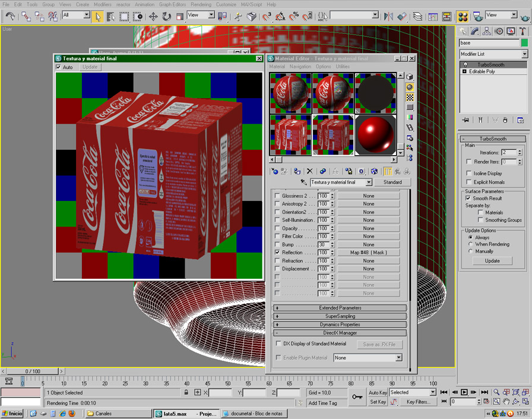Open the Rendering menu
Viewport: 532px width, 419px height.
[x=201, y=4]
